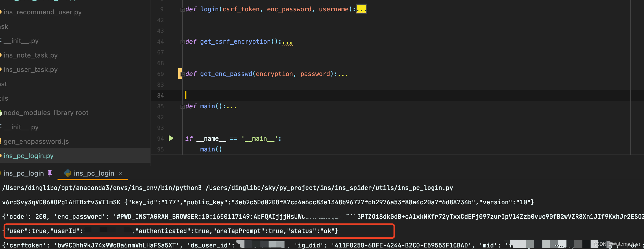Close the ins_pc_login run tab
Viewport: 644px width, 249px height.
120,174
